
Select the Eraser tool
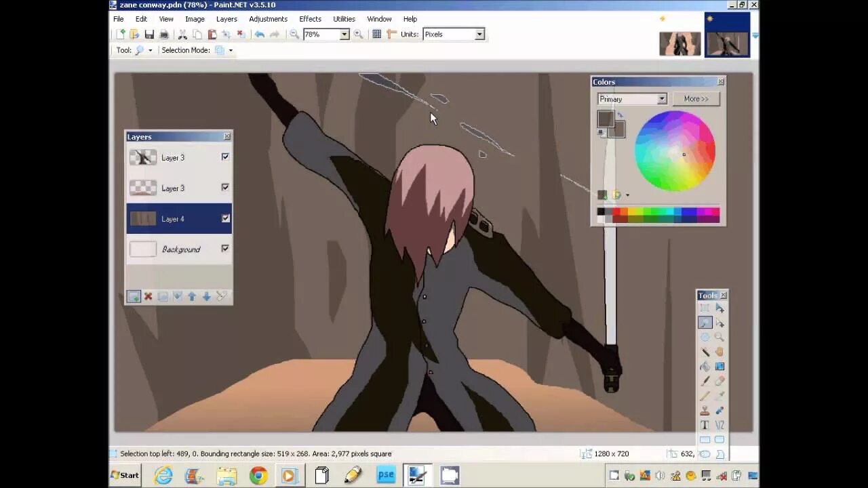(x=719, y=381)
